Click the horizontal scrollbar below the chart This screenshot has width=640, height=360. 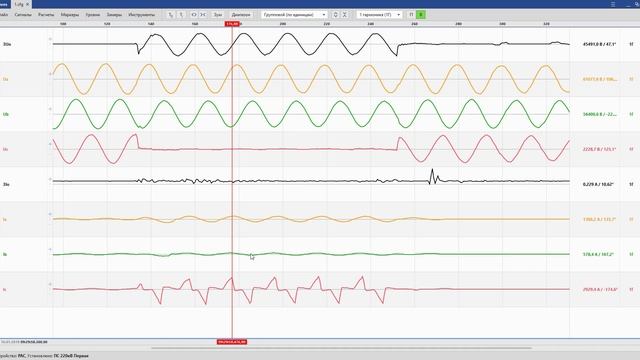click(341, 348)
